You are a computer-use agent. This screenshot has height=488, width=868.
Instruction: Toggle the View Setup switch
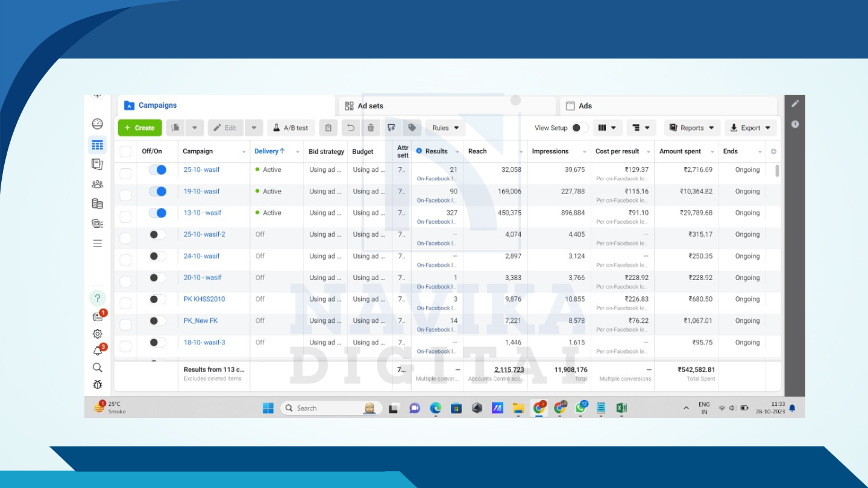click(x=580, y=128)
